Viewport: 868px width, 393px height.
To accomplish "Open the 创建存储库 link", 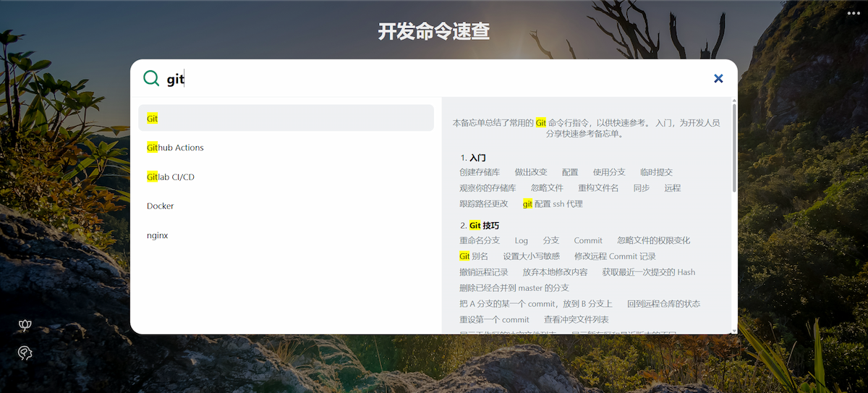I will 480,172.
